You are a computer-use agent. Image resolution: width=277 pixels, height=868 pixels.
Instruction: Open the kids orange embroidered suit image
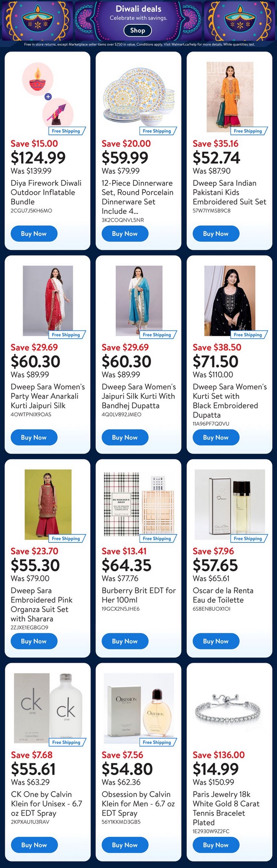click(x=230, y=97)
